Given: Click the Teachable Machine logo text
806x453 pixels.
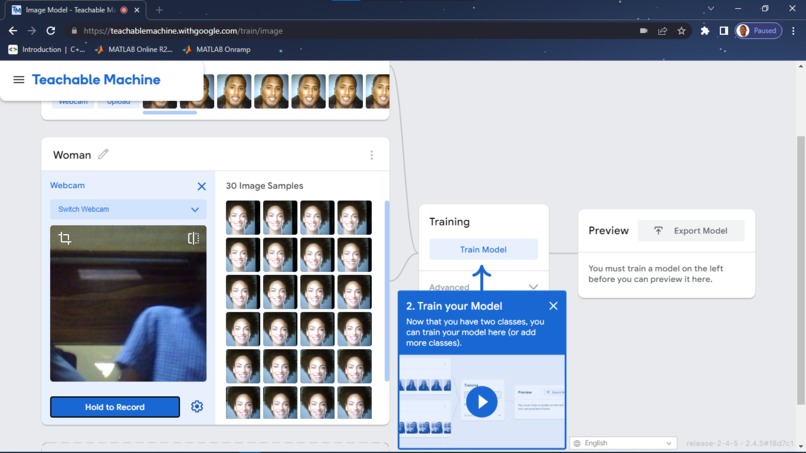Looking at the screenshot, I should 96,80.
